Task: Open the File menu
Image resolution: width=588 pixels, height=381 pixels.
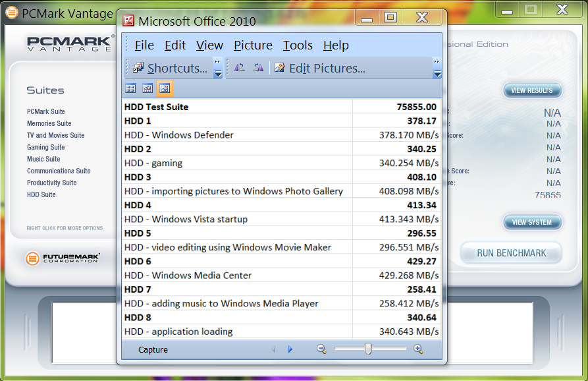Action: point(144,45)
